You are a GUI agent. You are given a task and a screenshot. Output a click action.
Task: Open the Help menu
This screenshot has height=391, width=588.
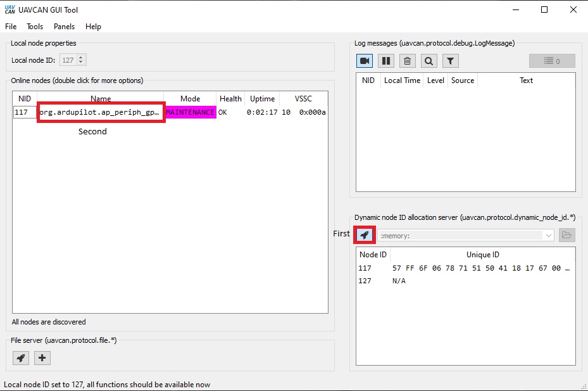pos(93,27)
